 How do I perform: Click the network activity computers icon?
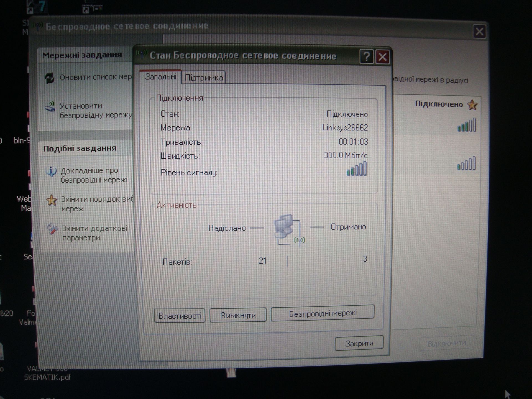click(288, 229)
